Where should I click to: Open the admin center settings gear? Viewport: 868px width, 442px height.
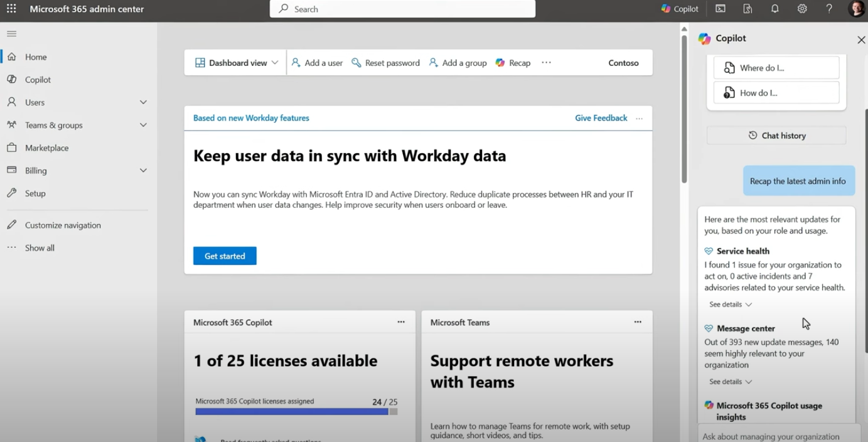[801, 9]
